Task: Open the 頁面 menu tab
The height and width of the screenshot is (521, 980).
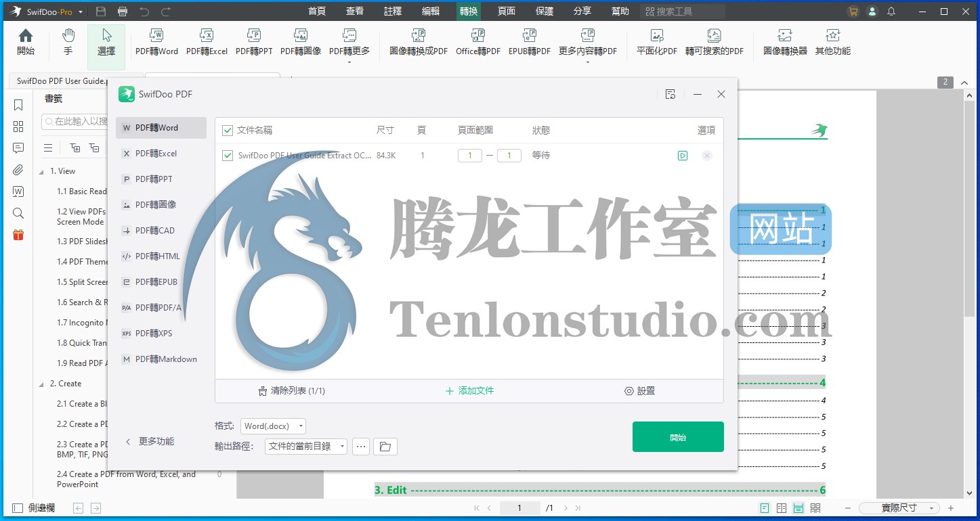Action: [x=507, y=12]
